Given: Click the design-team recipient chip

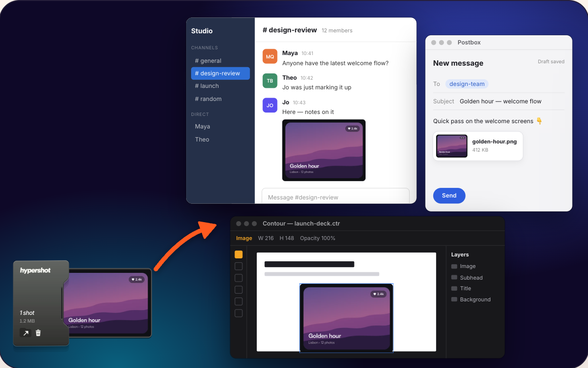Looking at the screenshot, I should (x=467, y=84).
